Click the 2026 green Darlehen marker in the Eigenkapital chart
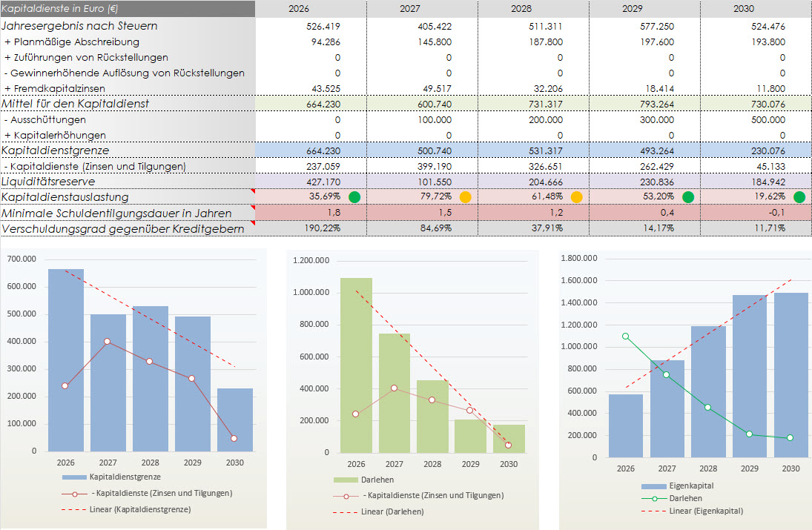The image size is (812, 530). click(625, 336)
